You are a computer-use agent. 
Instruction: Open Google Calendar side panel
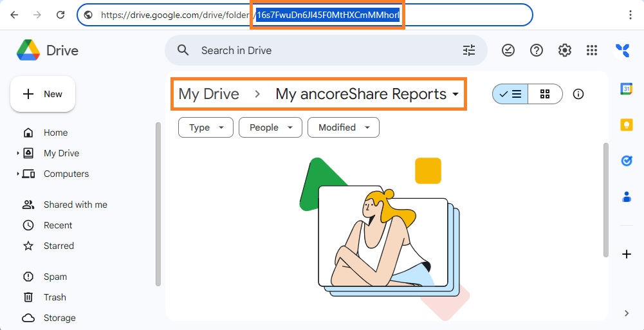point(627,89)
